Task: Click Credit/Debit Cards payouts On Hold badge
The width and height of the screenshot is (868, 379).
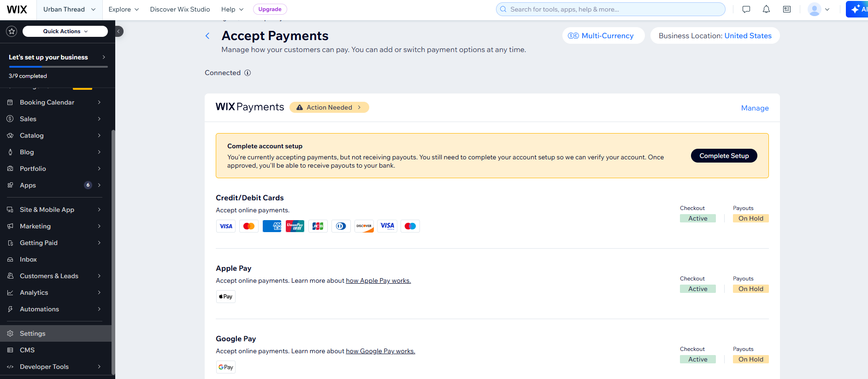Action: pyautogui.click(x=751, y=218)
